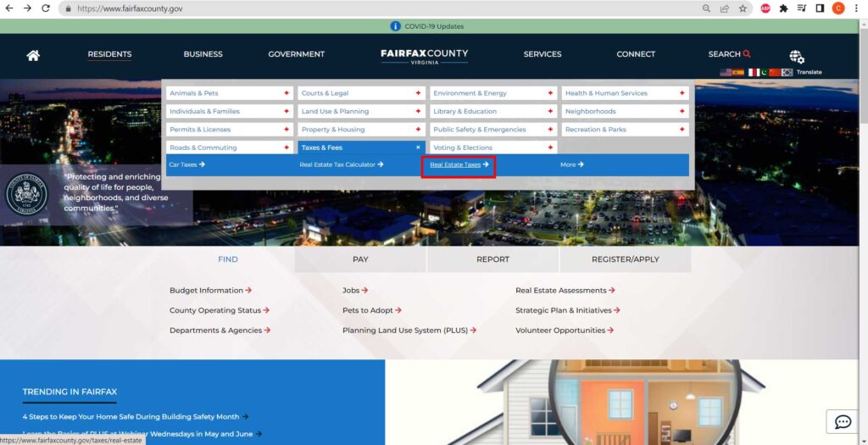The height and width of the screenshot is (445, 868).
Task: Click the browser address bar URL
Action: pyautogui.click(x=130, y=8)
